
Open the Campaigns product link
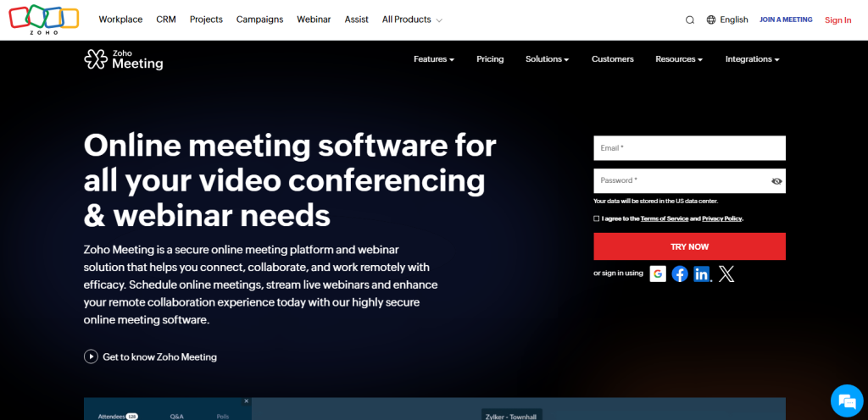pyautogui.click(x=259, y=19)
